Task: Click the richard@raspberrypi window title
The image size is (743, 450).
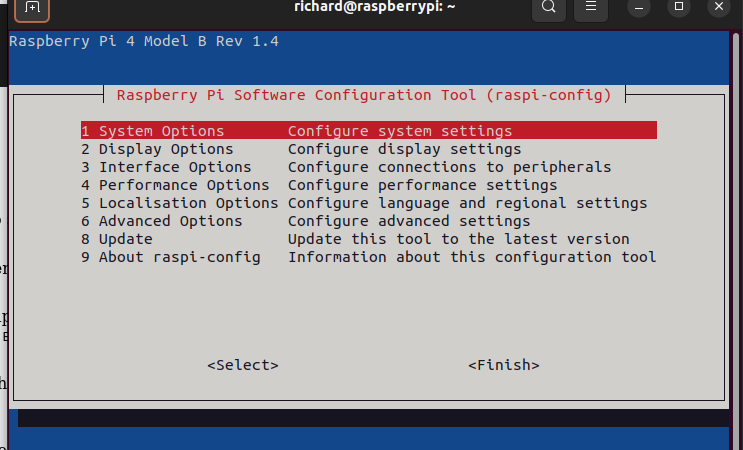Action: coord(374,7)
